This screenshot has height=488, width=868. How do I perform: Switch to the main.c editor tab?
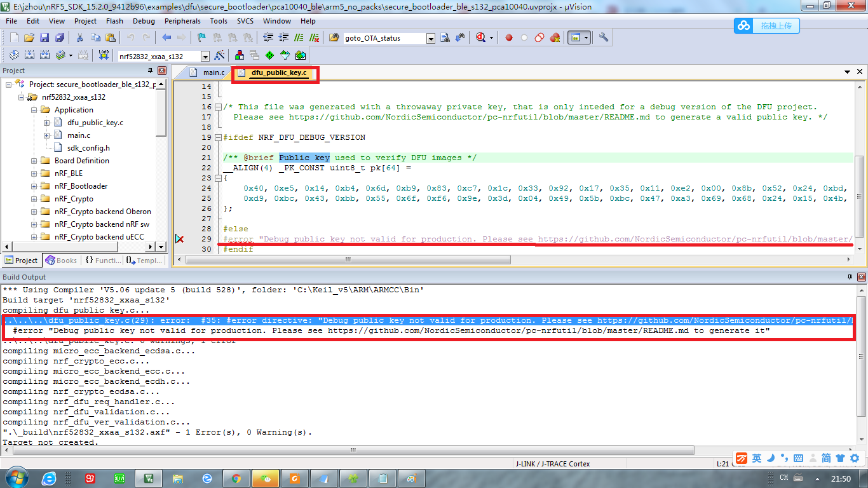(x=214, y=72)
